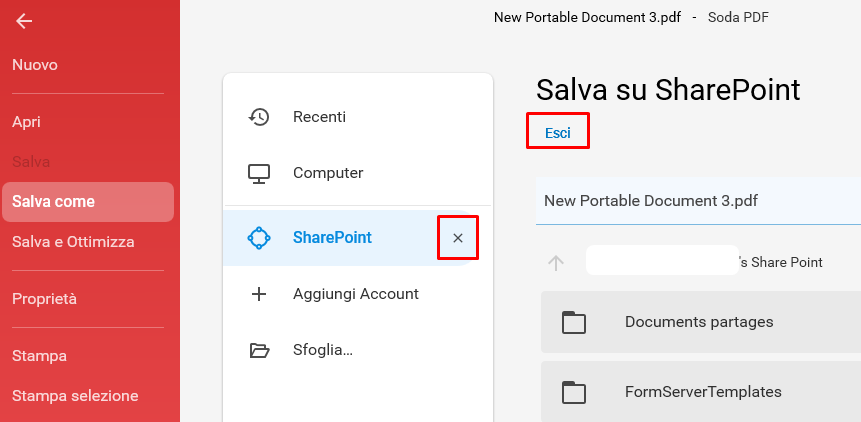Click the plus icon for Aggiungi Account
This screenshot has width=861, height=422.
point(259,294)
